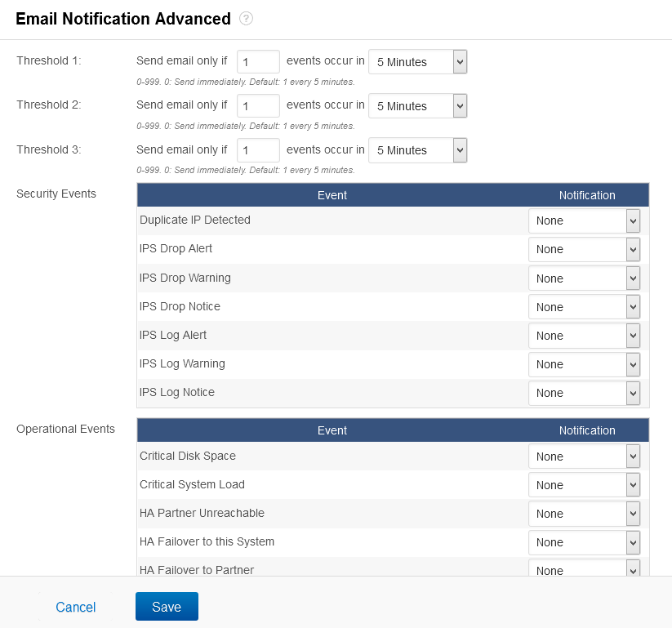Focus the Threshold 1 events count field
Screen dimensions: 672x628
click(x=258, y=62)
